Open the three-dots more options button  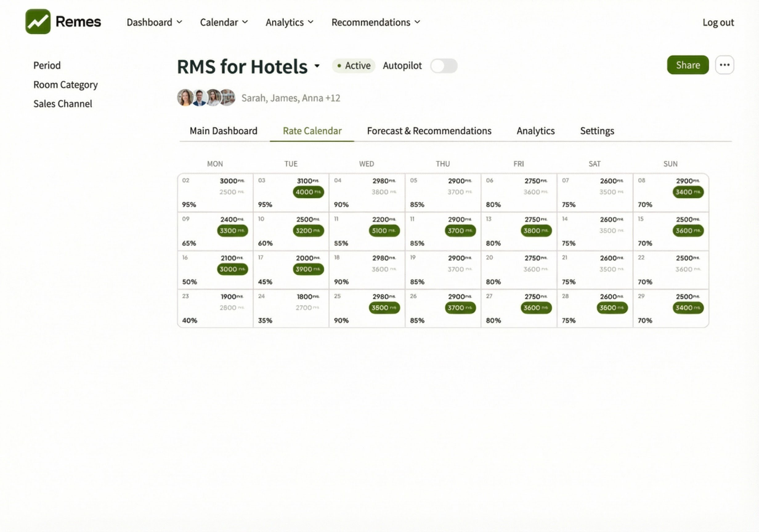724,65
